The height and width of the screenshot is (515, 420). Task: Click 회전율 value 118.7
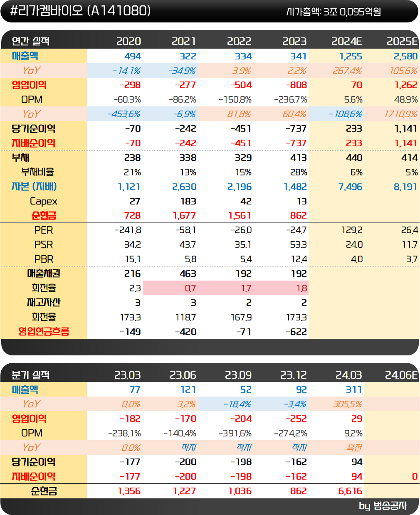[186, 317]
